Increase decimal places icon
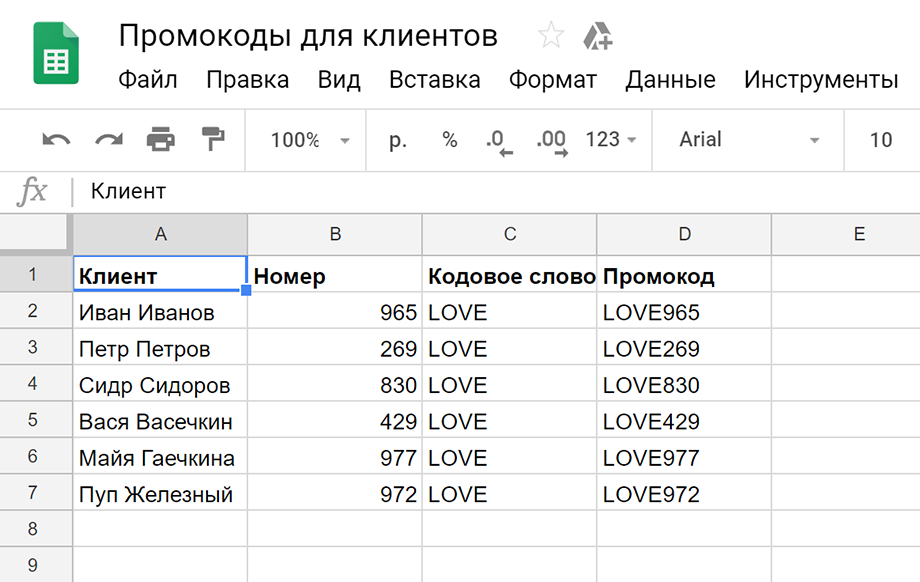This screenshot has height=582, width=920. click(550, 140)
